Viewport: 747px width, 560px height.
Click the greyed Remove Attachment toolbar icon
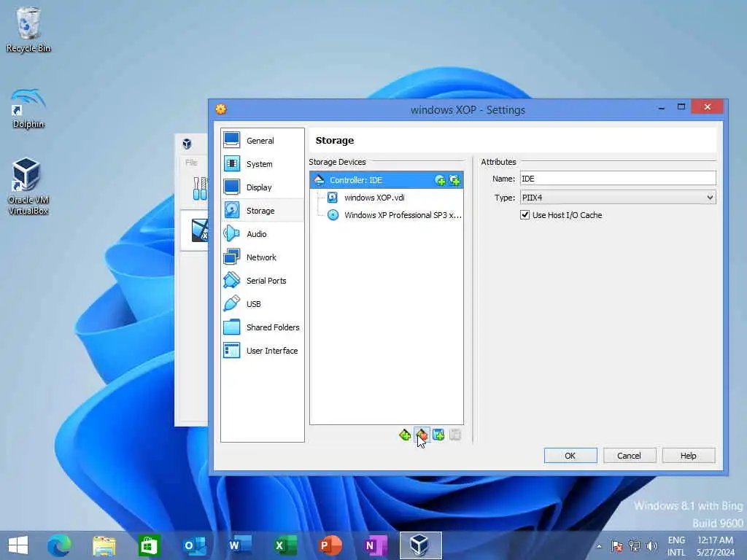pos(455,435)
